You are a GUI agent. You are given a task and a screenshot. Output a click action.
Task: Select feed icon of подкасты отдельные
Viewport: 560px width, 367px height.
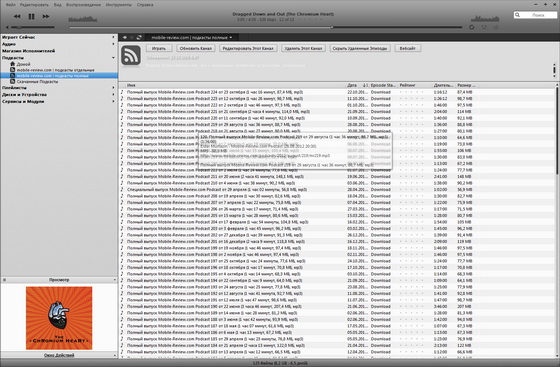coord(12,70)
